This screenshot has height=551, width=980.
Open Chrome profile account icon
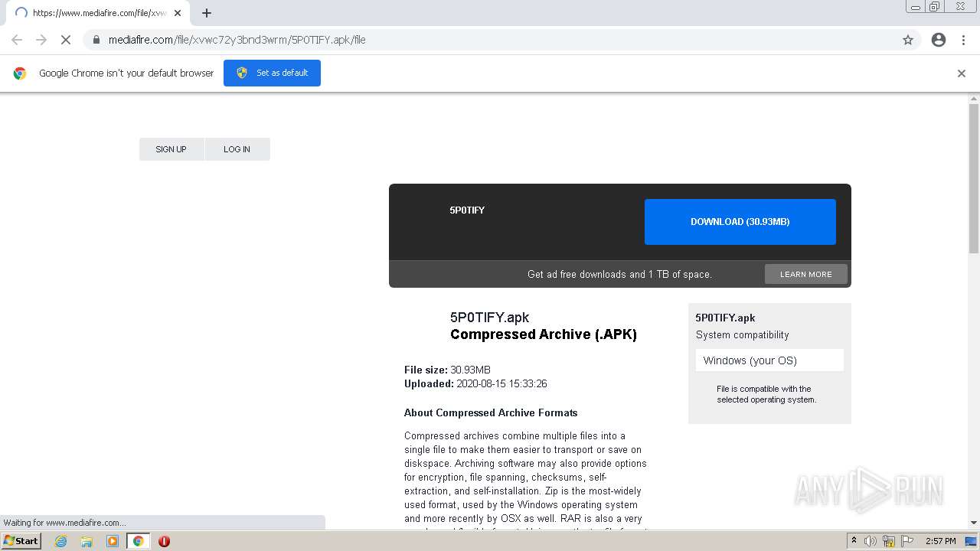(x=939, y=40)
